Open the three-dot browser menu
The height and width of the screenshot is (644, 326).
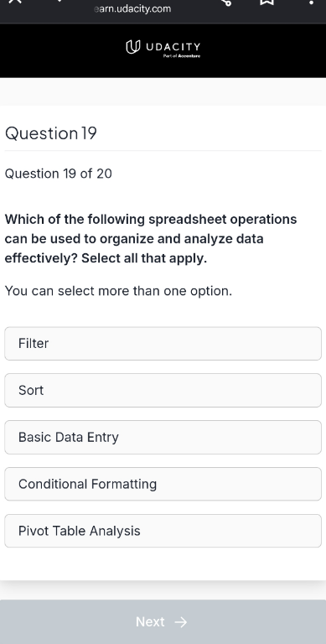pos(311,2)
